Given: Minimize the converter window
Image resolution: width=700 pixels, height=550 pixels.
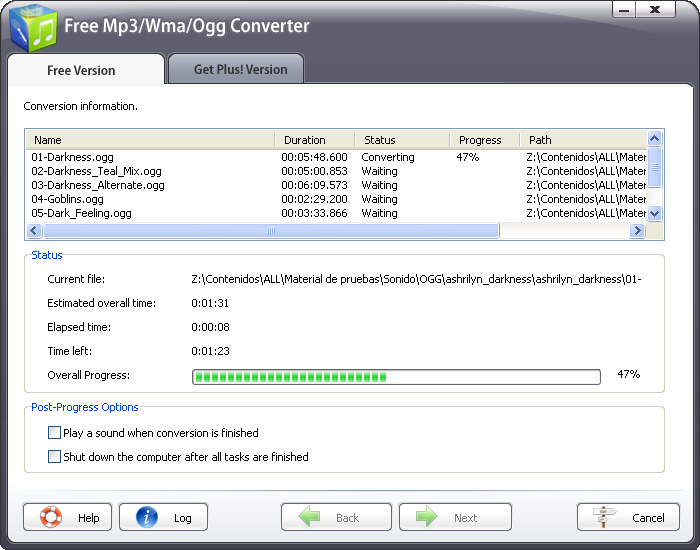Looking at the screenshot, I should point(624,10).
